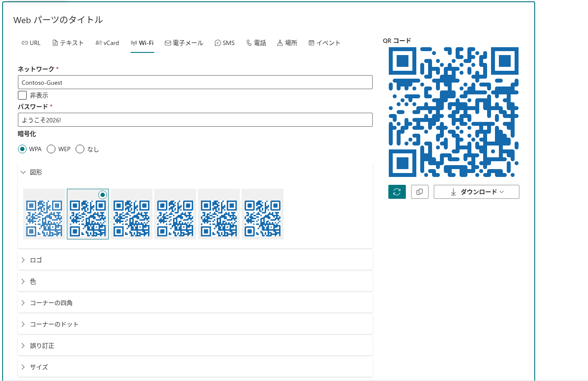The image size is (588, 381).
Task: Go to the 電子メール tab
Action: (184, 43)
